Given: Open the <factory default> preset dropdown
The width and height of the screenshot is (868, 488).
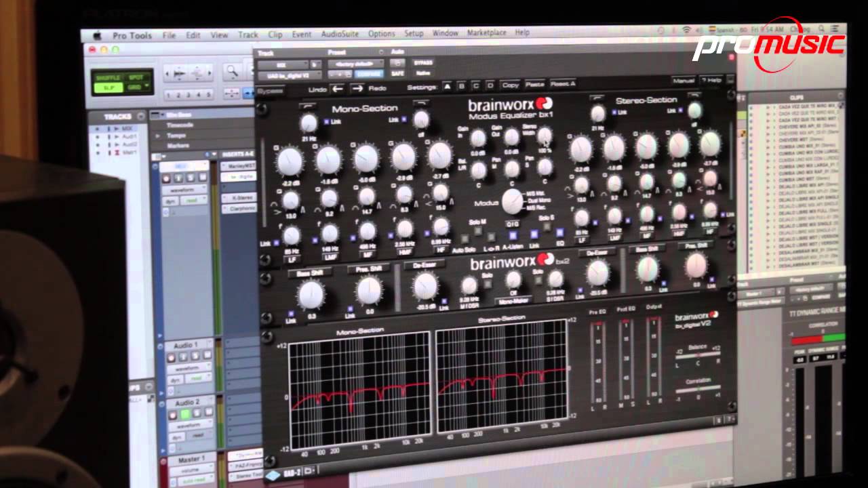Looking at the screenshot, I should point(355,63).
